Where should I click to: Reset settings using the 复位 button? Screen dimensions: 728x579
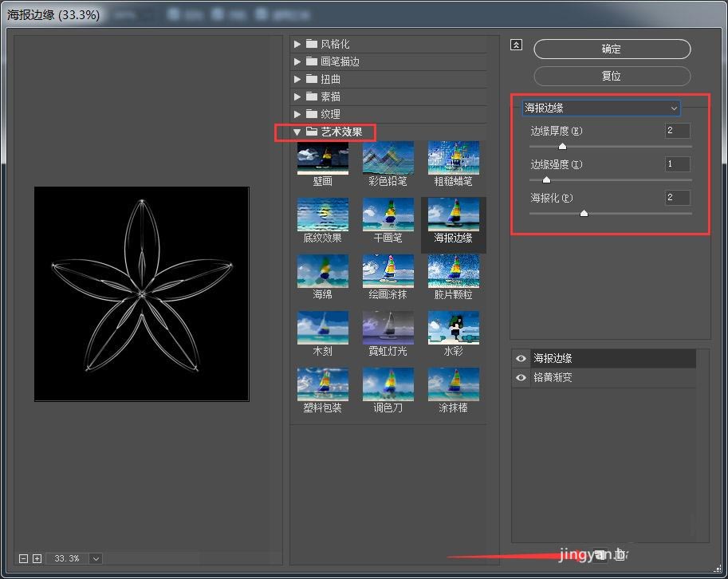click(611, 76)
